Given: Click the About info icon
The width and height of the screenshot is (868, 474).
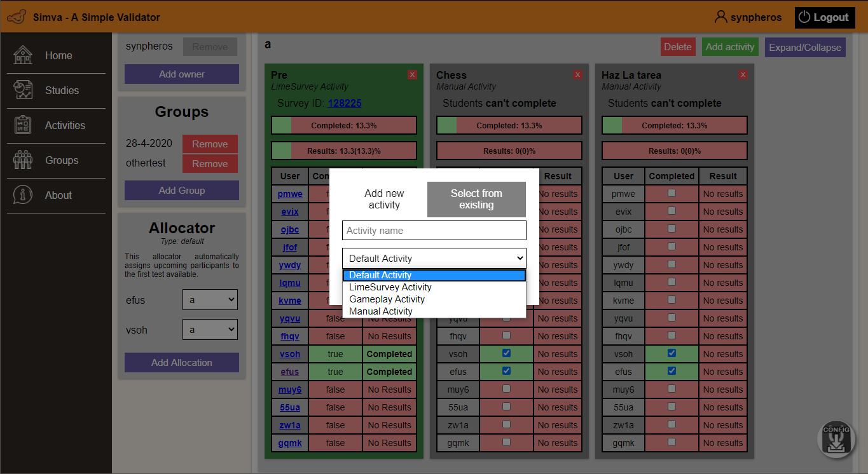Looking at the screenshot, I should click(23, 195).
